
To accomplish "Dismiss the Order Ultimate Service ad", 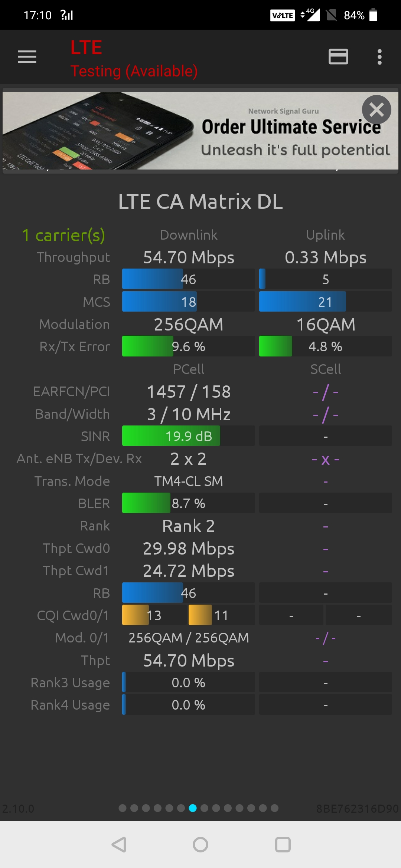I will (376, 110).
